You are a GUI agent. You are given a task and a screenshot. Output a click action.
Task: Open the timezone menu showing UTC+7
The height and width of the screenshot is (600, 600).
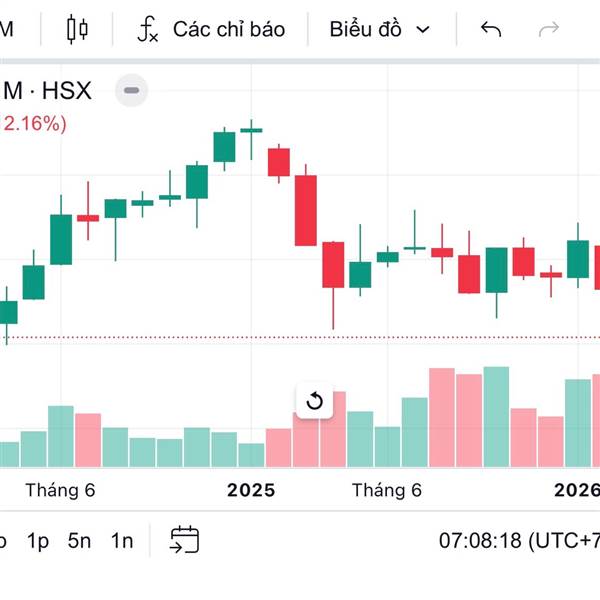519,541
